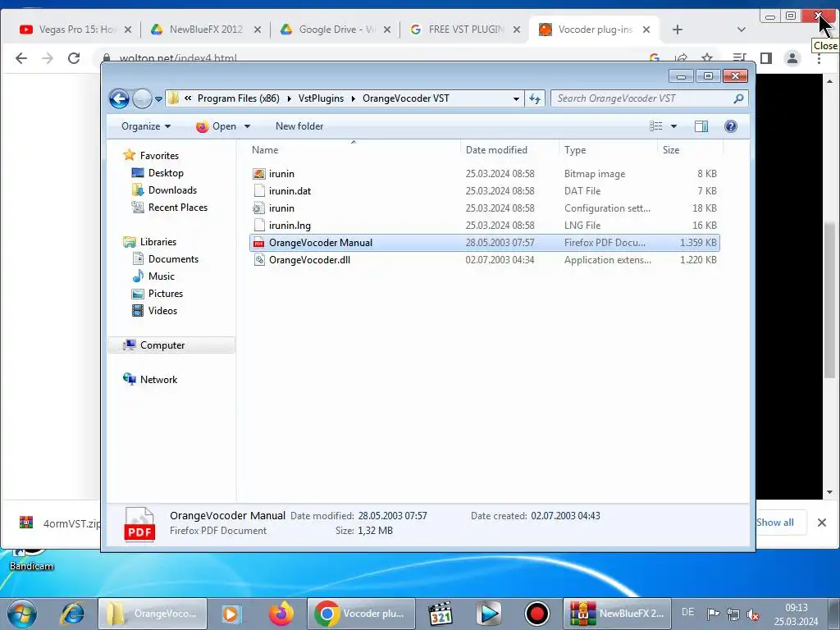The image size is (840, 630).
Task: Open Explorer Help question mark icon
Action: point(731,126)
